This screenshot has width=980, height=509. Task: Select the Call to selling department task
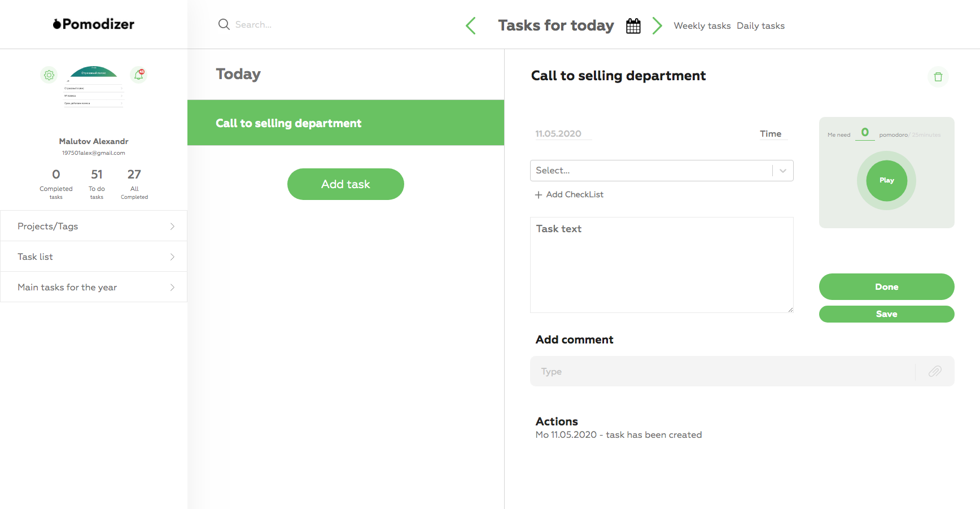[x=345, y=123]
